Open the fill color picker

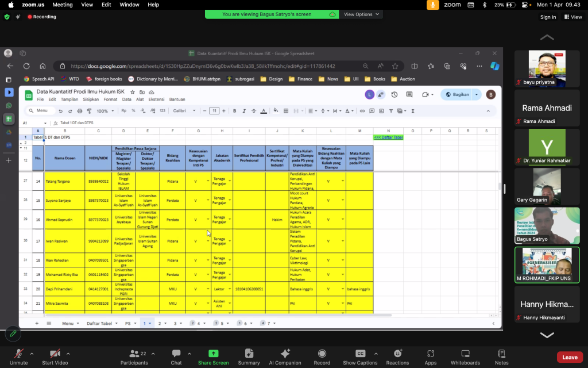(276, 111)
